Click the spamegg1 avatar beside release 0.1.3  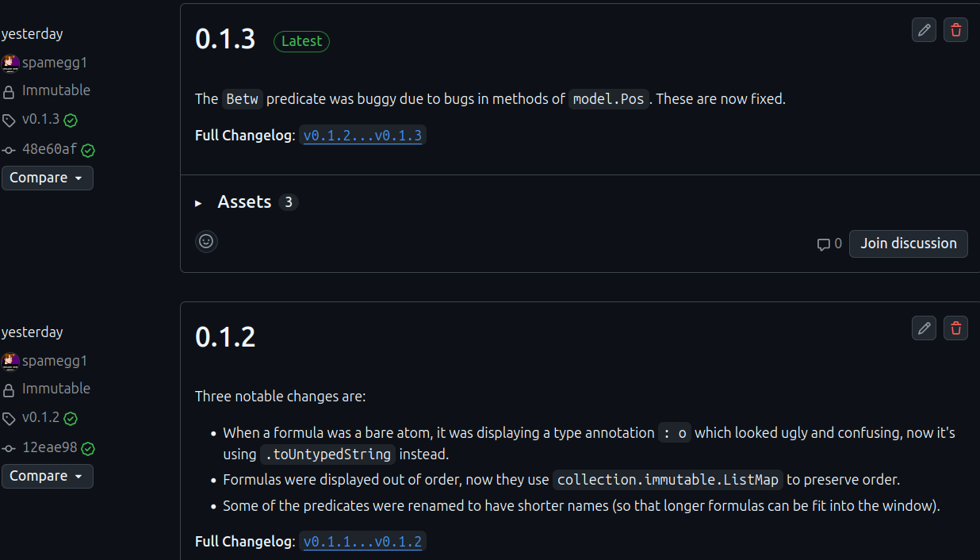pyautogui.click(x=10, y=63)
